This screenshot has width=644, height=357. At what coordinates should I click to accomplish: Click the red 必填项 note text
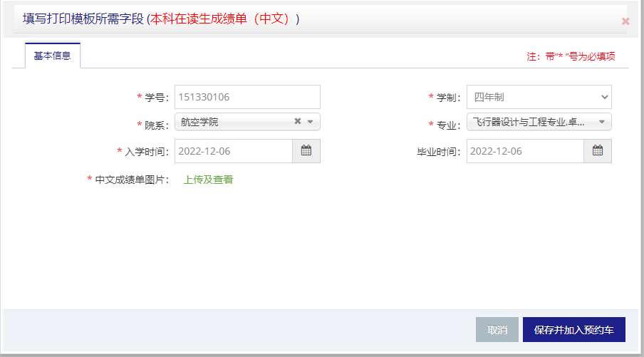571,57
